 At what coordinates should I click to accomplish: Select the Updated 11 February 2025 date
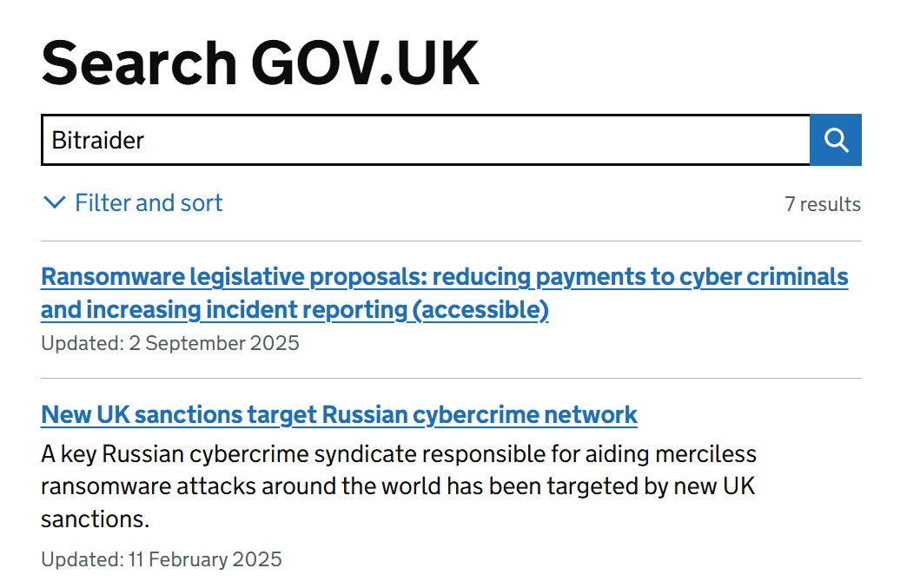(x=162, y=559)
